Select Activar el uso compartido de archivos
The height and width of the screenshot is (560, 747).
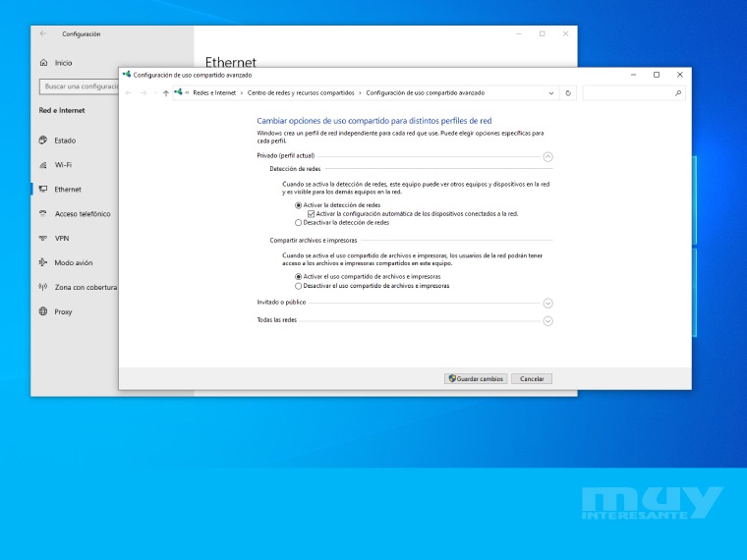[x=298, y=277]
